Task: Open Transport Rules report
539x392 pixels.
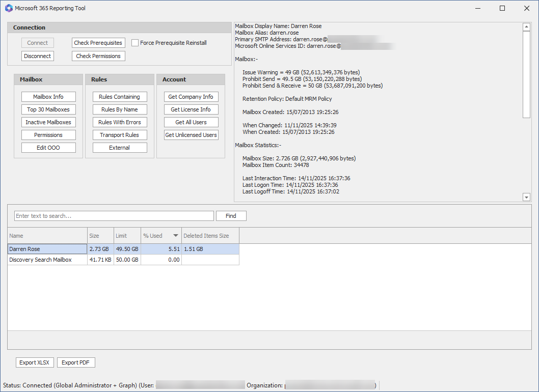Action: tap(120, 135)
